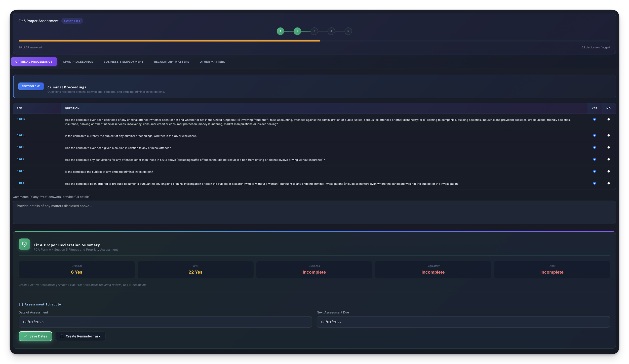
Task: Click the completed step 1 circle
Action: tap(280, 31)
